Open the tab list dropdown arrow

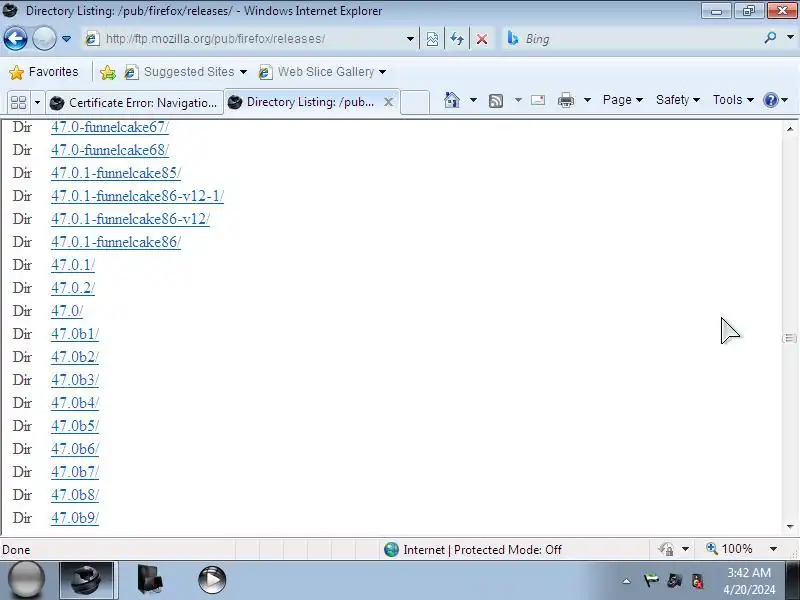tap(37, 103)
